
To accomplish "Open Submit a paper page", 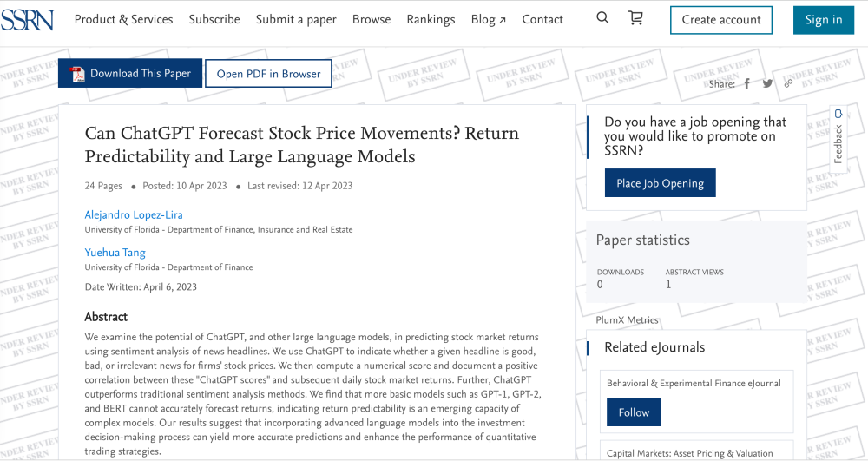I will point(296,19).
